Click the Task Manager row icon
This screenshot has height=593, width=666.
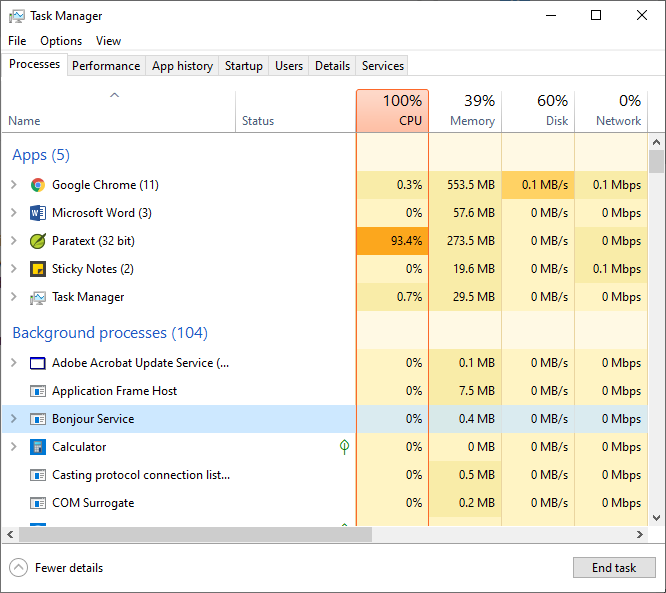point(38,297)
